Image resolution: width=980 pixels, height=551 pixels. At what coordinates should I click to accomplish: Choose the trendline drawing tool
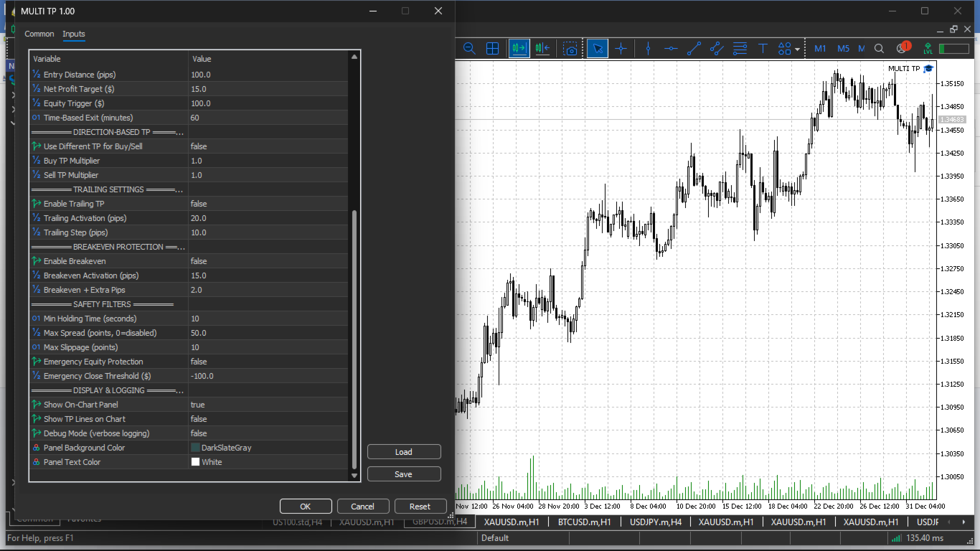[694, 49]
